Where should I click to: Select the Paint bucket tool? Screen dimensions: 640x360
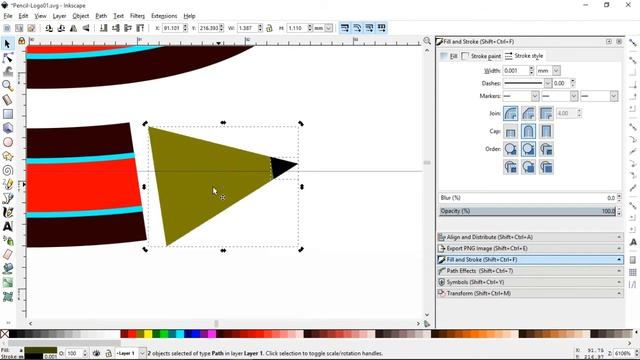click(x=7, y=268)
